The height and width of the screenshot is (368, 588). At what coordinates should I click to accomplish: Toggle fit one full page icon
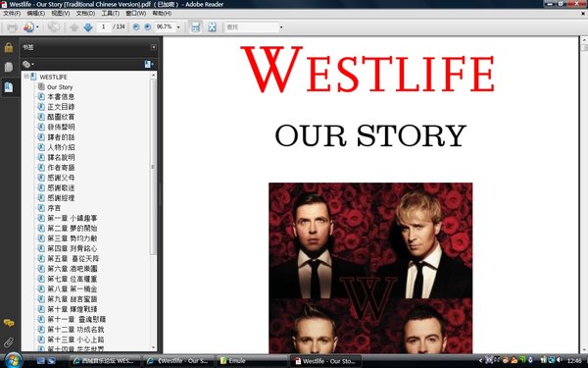pos(213,27)
